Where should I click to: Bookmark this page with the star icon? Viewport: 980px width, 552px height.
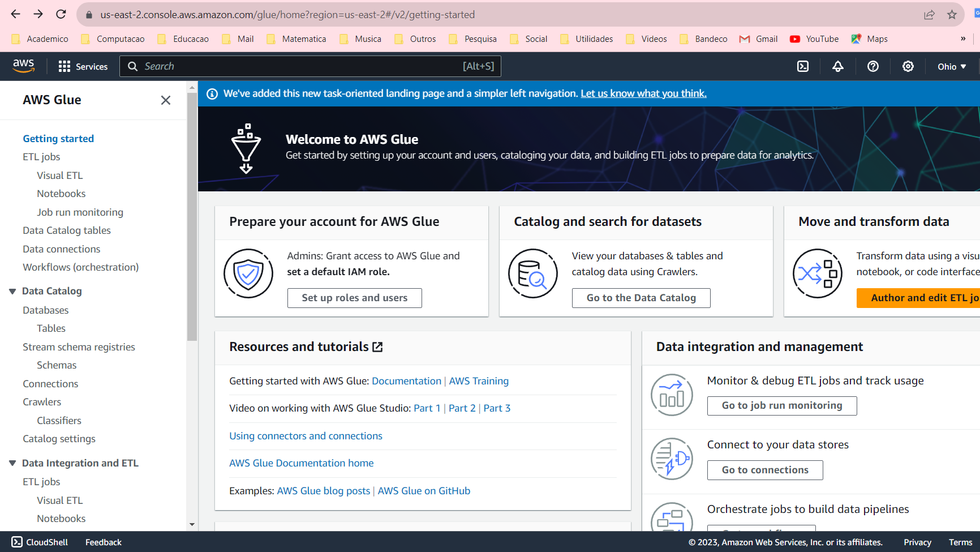[952, 15]
